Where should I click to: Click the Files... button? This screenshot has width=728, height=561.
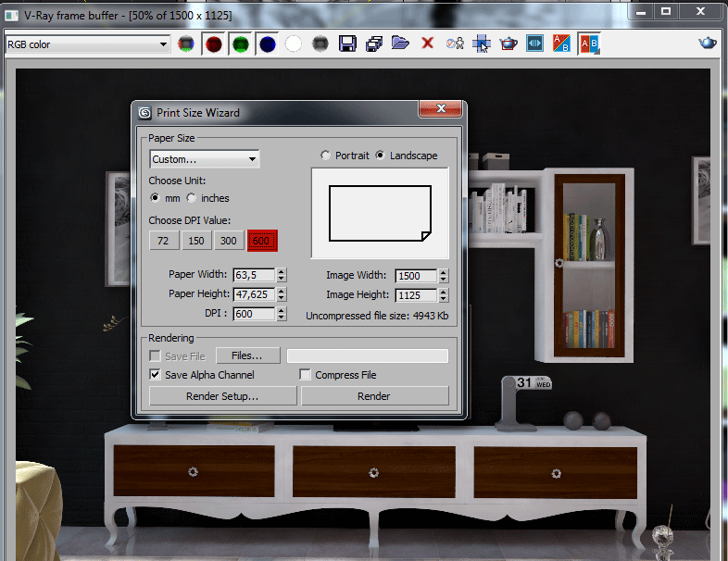click(248, 355)
